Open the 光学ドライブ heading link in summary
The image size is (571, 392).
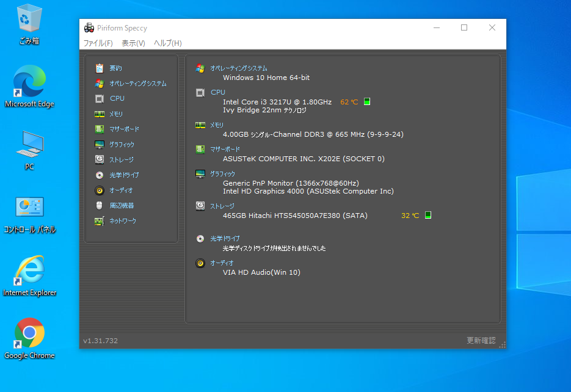[x=225, y=239]
